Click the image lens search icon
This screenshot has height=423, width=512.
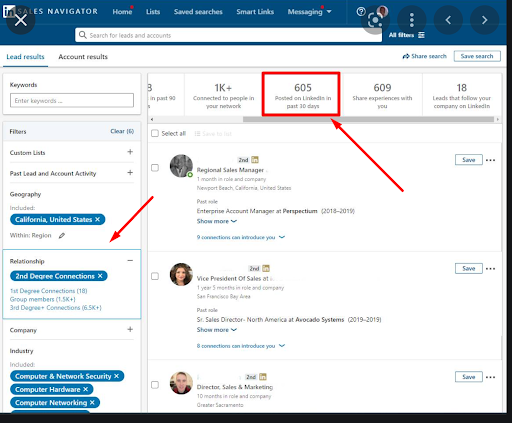pyautogui.click(x=375, y=20)
